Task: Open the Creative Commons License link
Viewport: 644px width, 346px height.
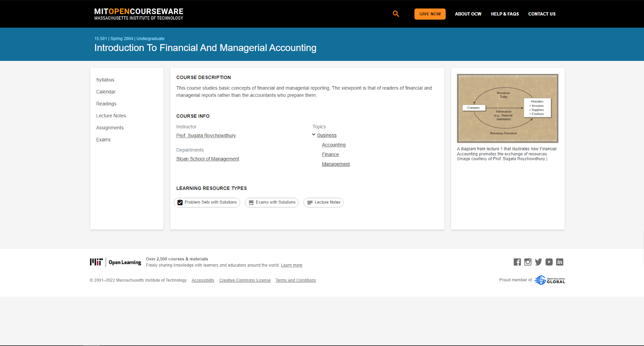Action: 245,280
